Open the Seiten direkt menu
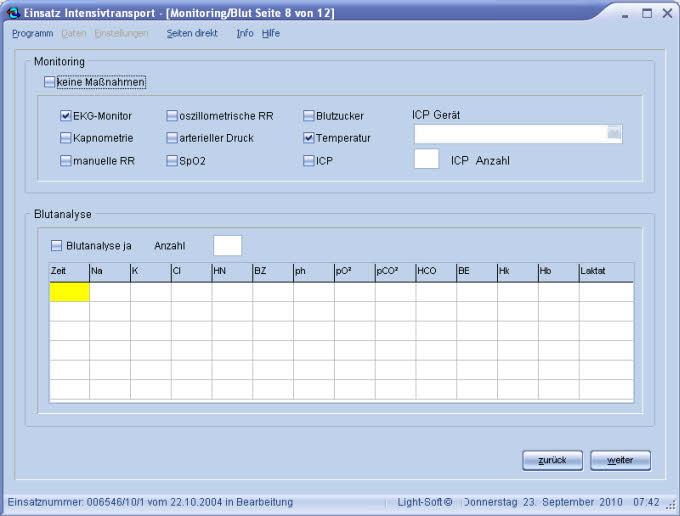This screenshot has width=680, height=516. [x=192, y=33]
